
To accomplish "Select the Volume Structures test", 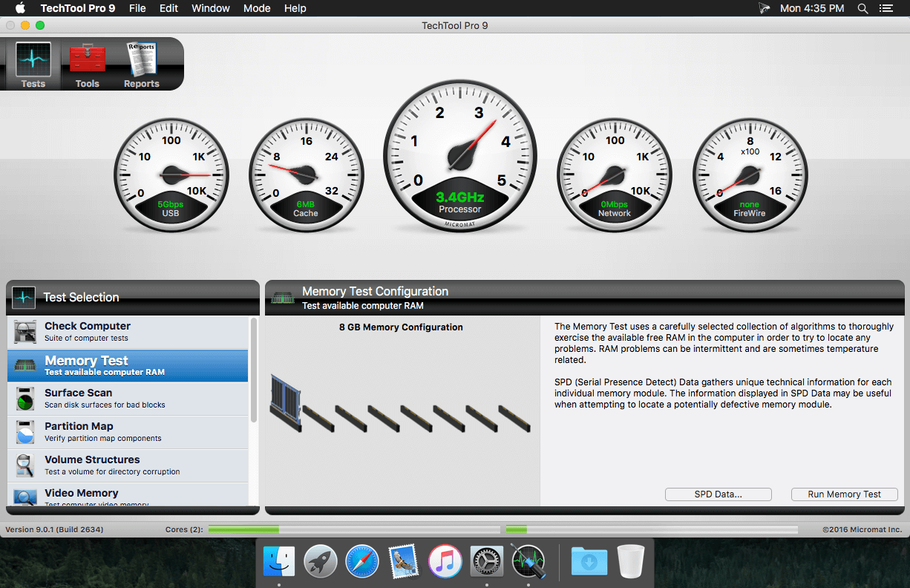I will (x=128, y=465).
